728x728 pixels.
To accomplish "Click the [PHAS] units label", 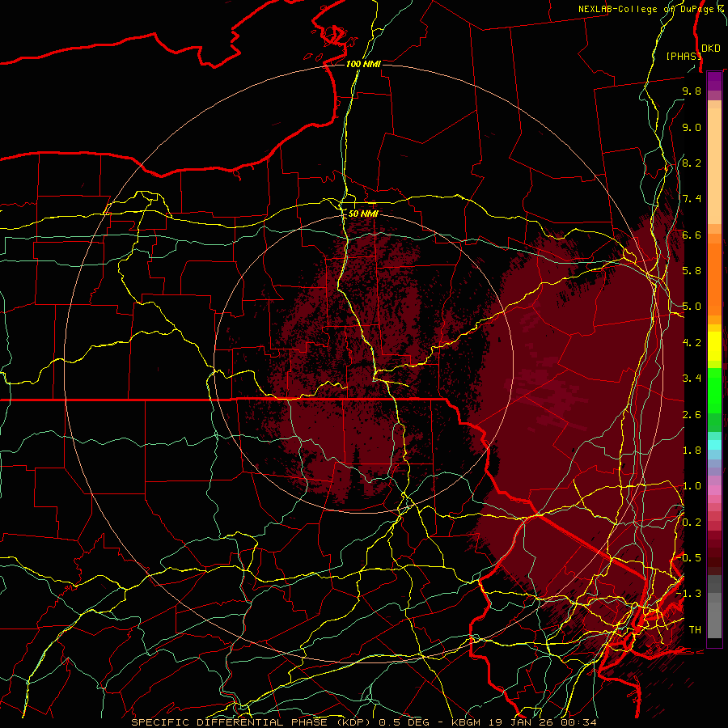I will tap(684, 56).
